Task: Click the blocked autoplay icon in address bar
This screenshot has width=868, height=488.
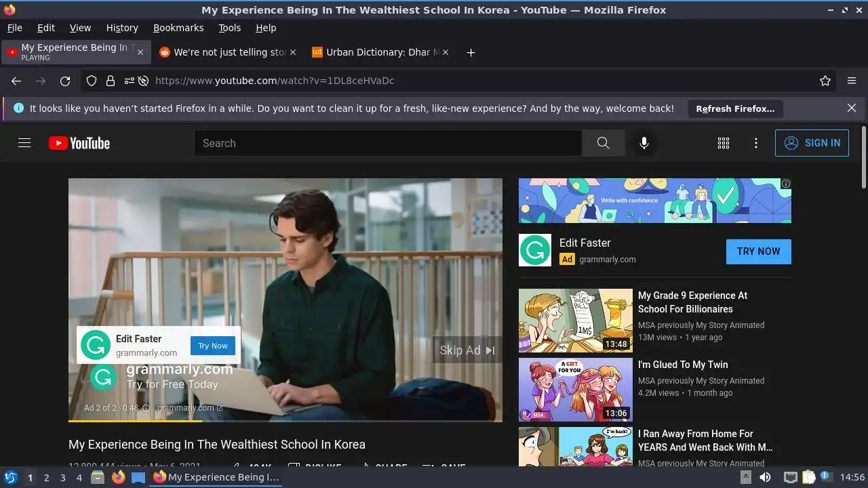Action: point(144,81)
